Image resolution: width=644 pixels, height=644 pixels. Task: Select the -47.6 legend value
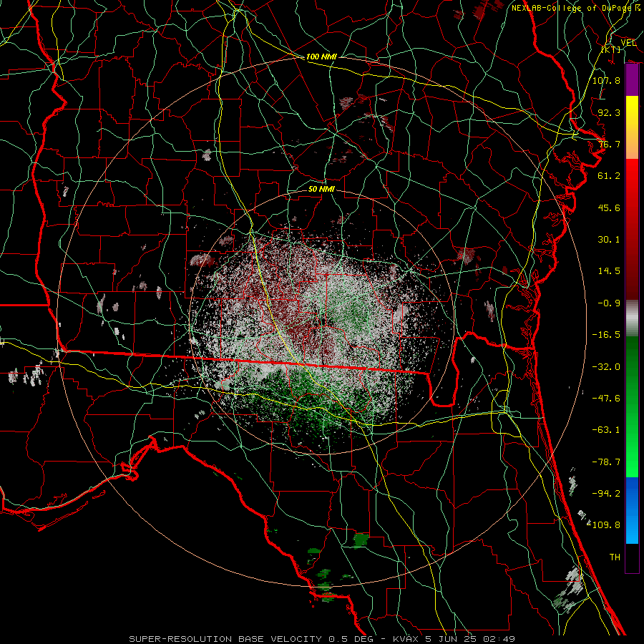pos(606,399)
